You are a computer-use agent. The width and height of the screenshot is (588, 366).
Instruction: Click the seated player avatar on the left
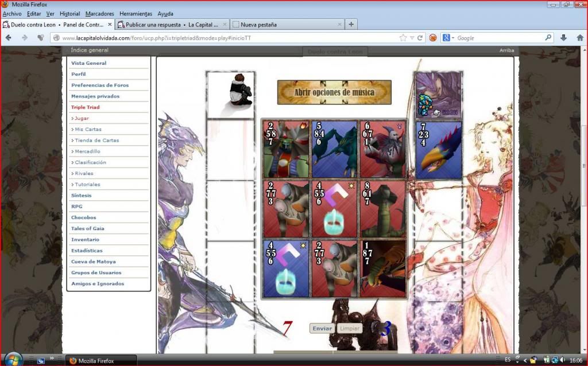[x=231, y=95]
